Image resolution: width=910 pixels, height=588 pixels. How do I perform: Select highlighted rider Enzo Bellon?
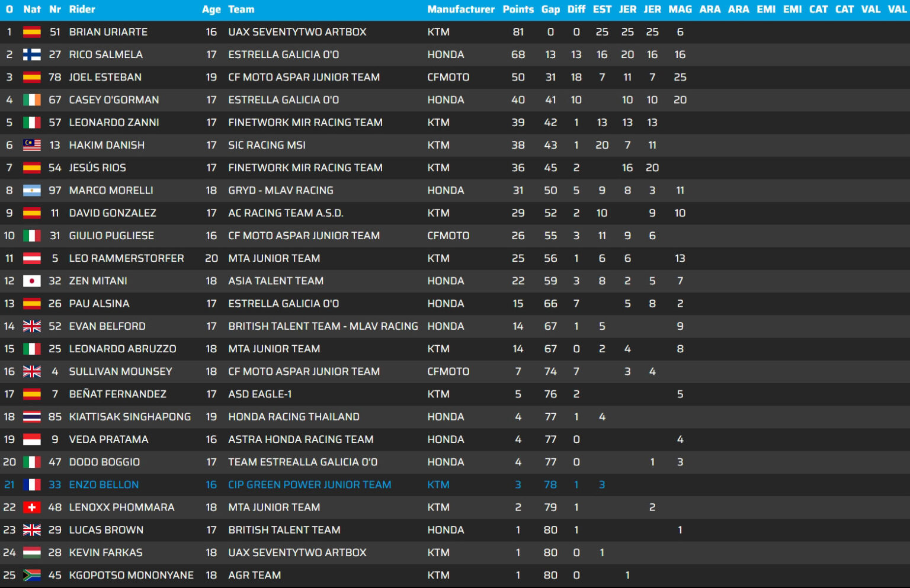104,485
